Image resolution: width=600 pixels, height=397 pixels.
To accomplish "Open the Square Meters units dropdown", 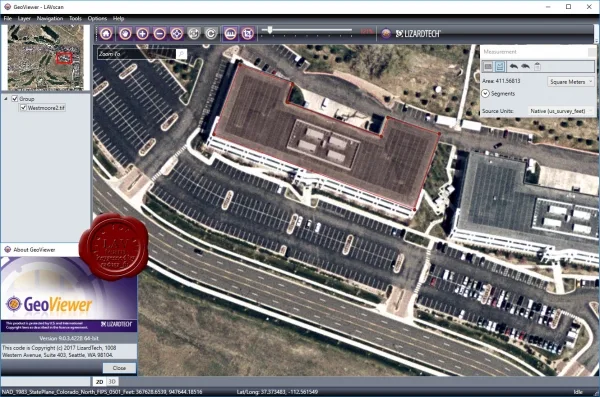I will point(571,82).
